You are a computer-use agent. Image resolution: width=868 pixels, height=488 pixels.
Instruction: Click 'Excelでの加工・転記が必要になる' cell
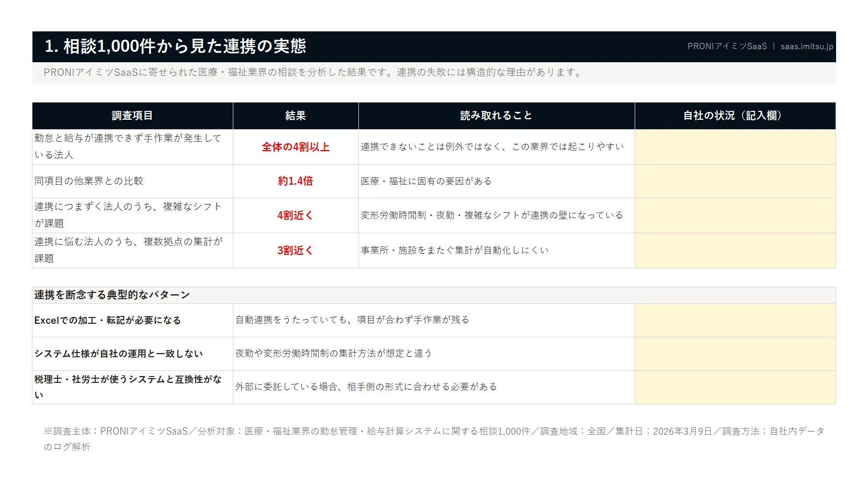point(132,320)
